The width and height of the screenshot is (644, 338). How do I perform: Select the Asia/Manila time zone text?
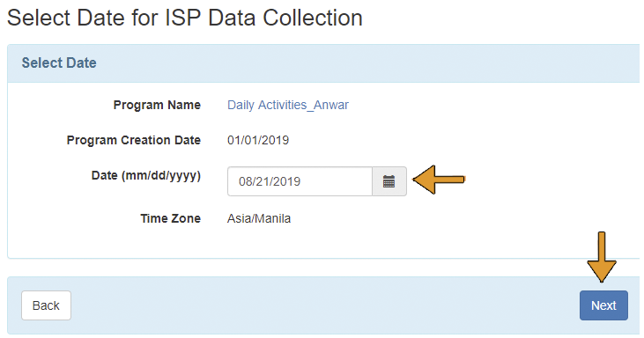pos(259,218)
